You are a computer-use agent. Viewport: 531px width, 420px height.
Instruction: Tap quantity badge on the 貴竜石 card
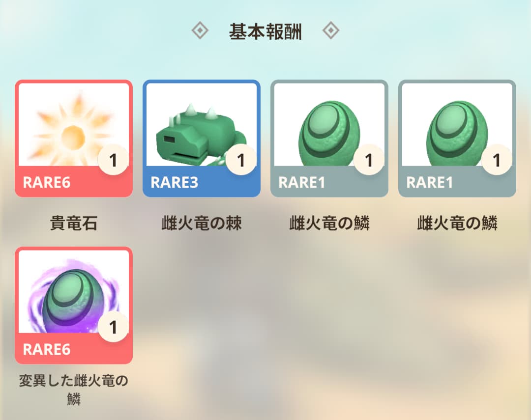click(x=113, y=160)
